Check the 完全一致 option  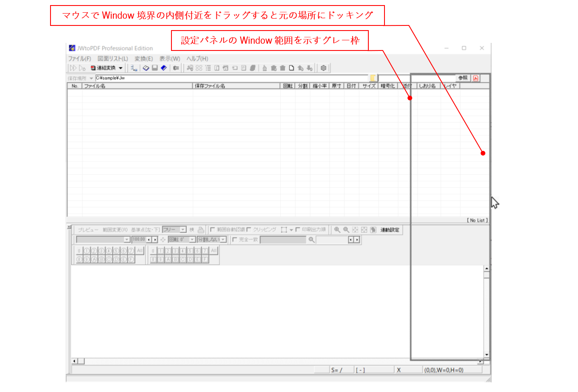235,240
